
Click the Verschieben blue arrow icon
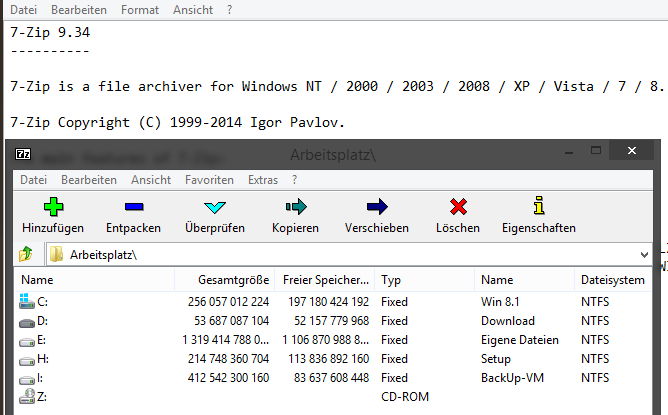(377, 207)
